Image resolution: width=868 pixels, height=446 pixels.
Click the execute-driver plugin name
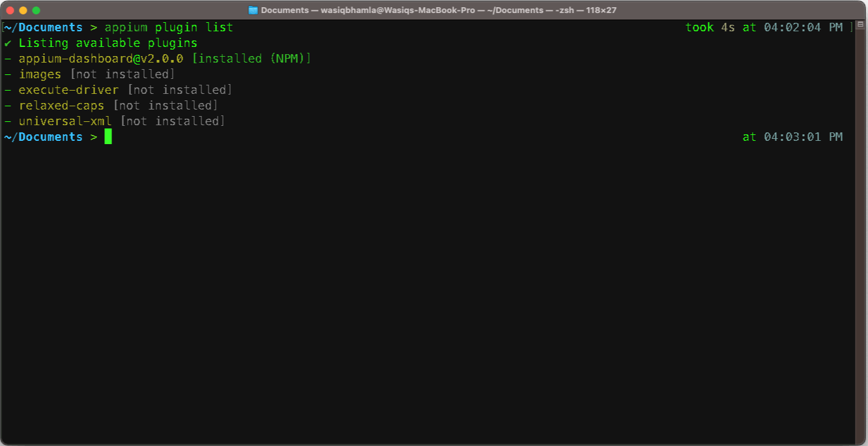tap(69, 89)
